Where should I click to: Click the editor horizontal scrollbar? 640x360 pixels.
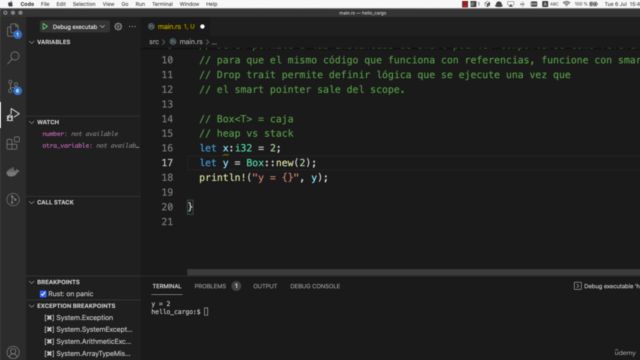(413, 272)
